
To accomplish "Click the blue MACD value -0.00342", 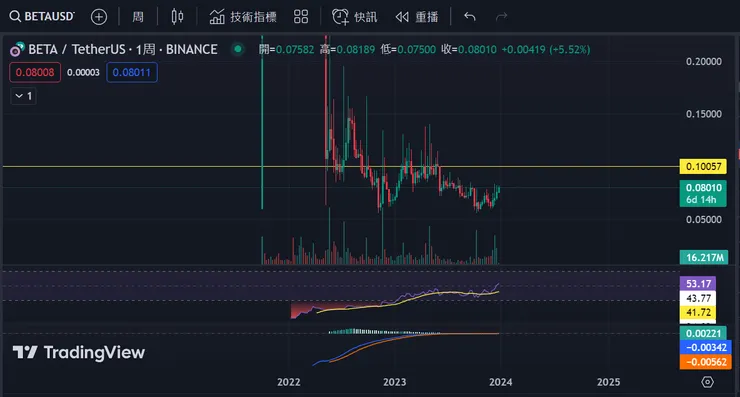I will coord(706,347).
